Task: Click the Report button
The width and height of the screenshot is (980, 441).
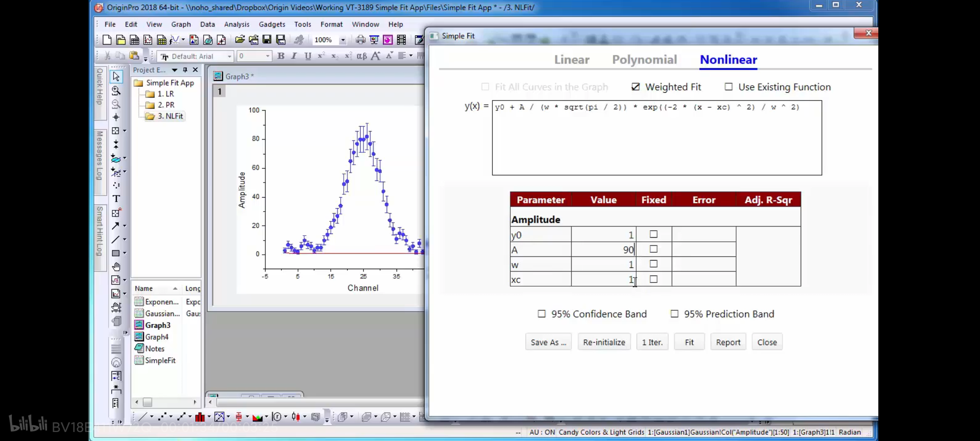Action: pos(728,342)
